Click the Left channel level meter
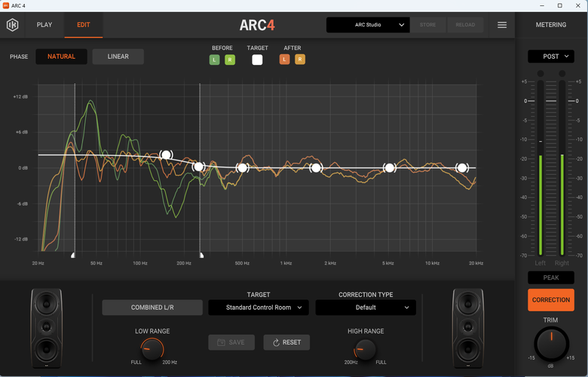This screenshot has width=588, height=377. (541, 168)
